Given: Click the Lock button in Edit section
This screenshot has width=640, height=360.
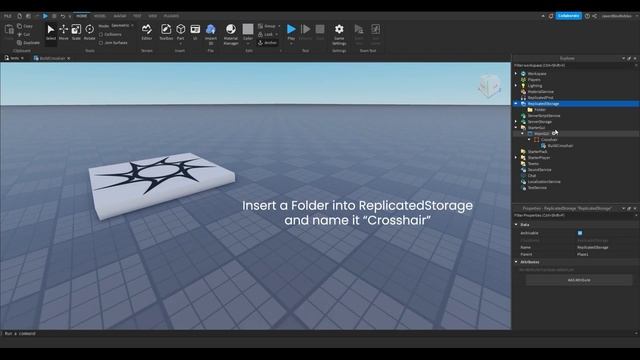Looking at the screenshot, I should click(x=266, y=34).
